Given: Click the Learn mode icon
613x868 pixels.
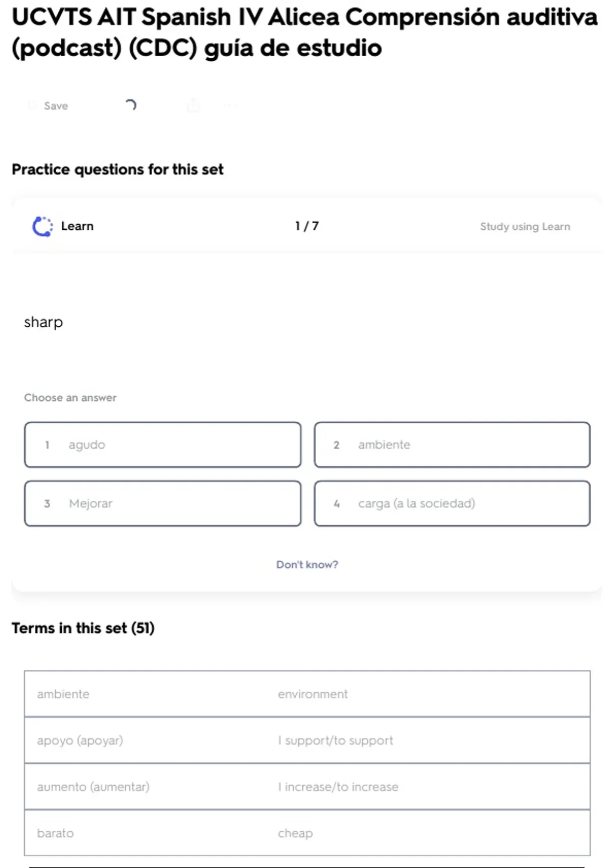Looking at the screenshot, I should (x=42, y=226).
